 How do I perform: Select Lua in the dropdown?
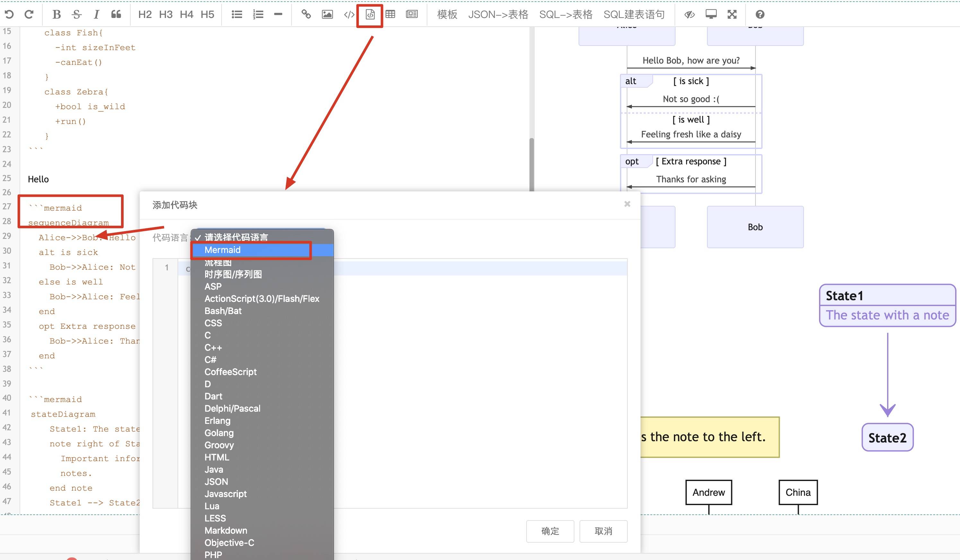262,506
